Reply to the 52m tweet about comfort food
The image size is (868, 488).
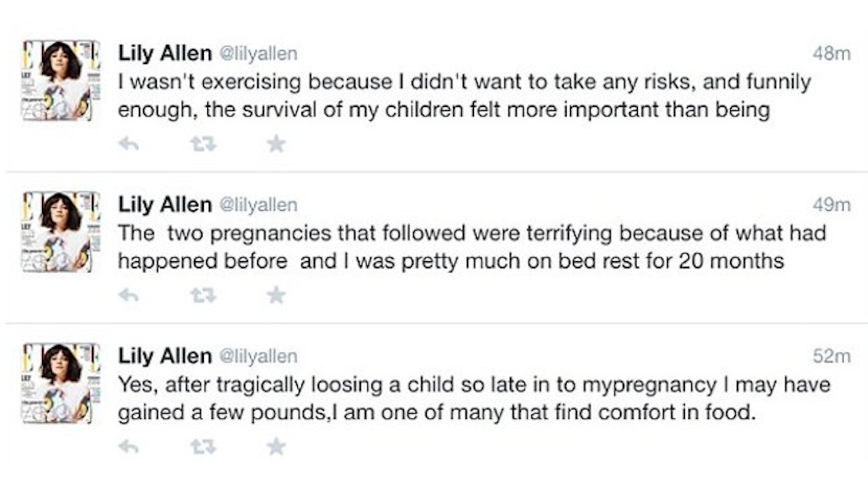click(x=128, y=447)
